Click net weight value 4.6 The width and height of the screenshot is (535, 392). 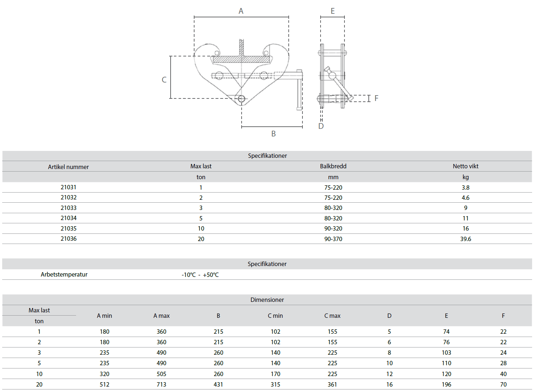(465, 198)
